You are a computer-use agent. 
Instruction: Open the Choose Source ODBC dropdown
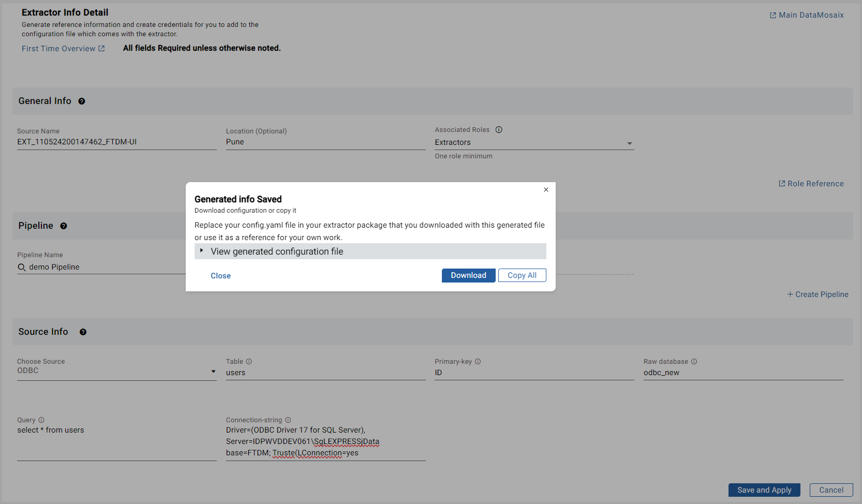[213, 372]
